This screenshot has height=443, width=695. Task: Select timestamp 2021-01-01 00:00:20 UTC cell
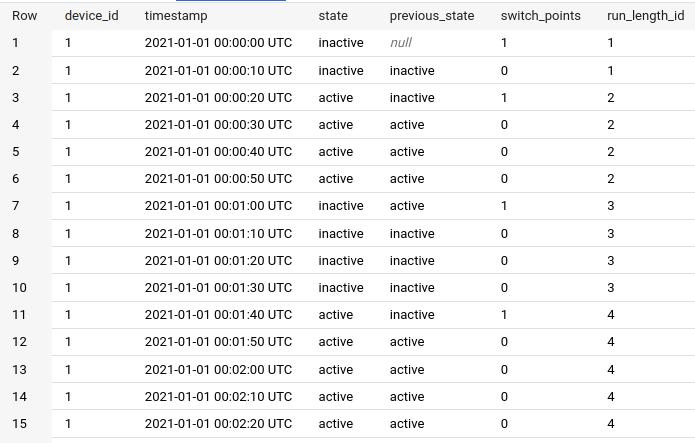[218, 98]
